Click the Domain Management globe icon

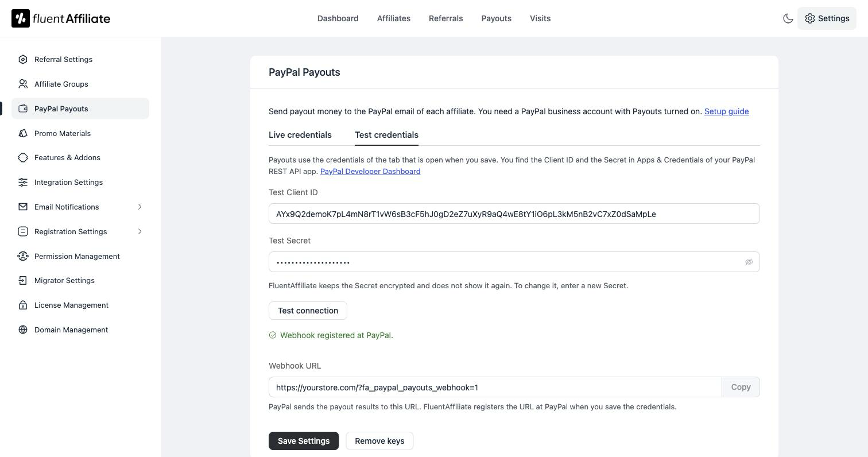point(23,330)
